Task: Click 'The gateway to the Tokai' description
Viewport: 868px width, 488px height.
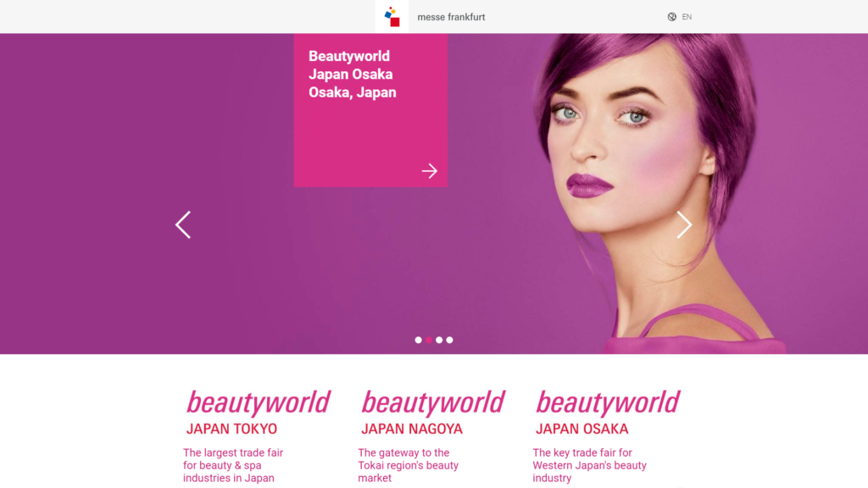Action: point(408,465)
